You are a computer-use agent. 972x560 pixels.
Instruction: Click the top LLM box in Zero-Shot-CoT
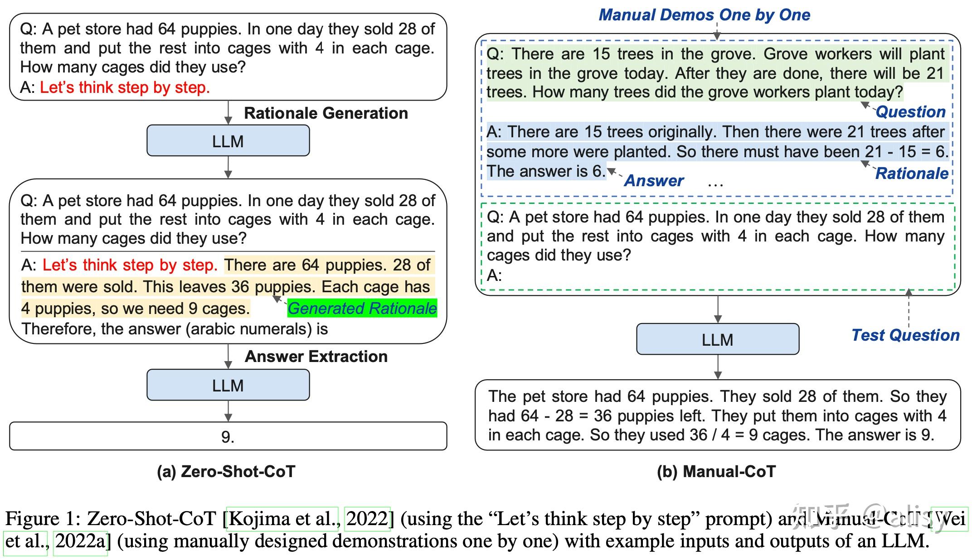coord(228,140)
